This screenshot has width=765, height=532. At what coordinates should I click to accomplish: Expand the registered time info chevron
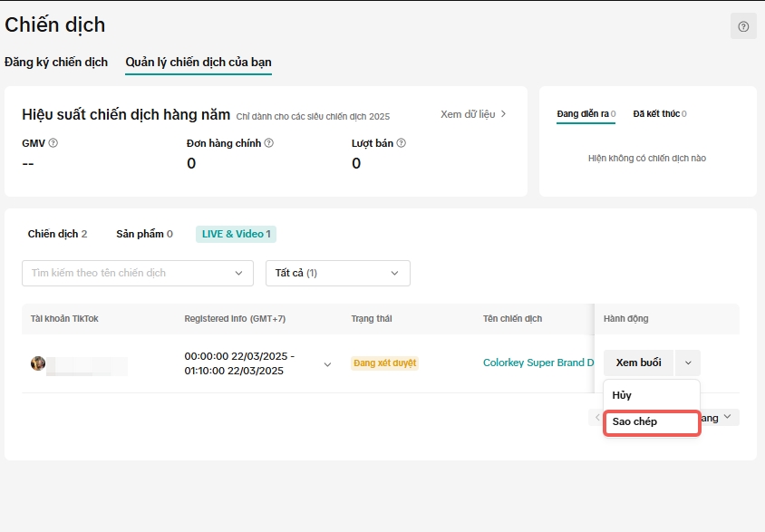327,364
